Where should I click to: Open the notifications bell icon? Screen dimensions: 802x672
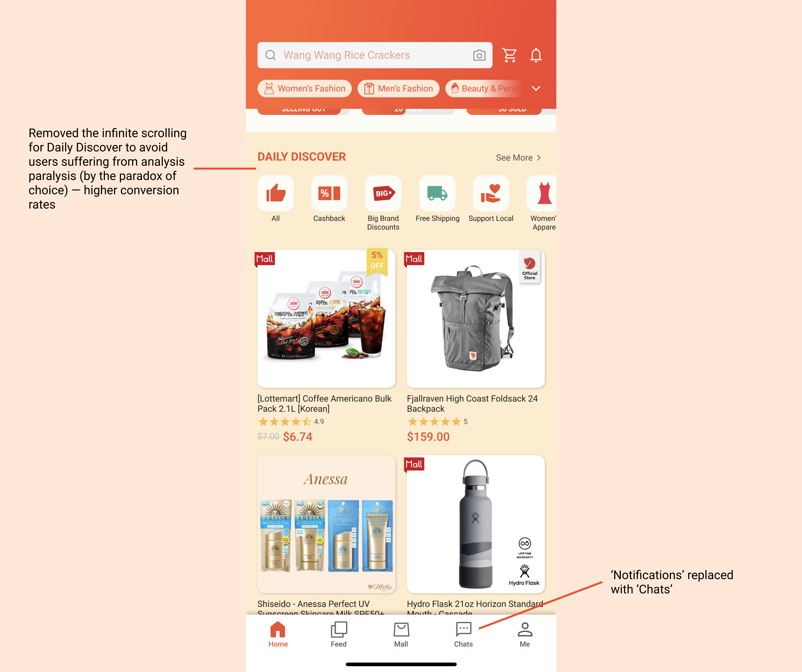pyautogui.click(x=536, y=55)
